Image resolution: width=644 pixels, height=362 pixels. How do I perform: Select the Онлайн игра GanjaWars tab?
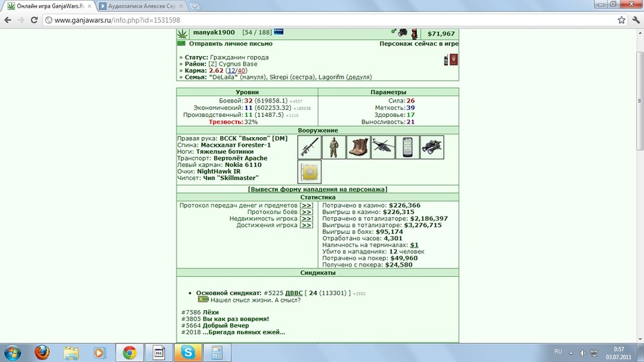(x=50, y=6)
